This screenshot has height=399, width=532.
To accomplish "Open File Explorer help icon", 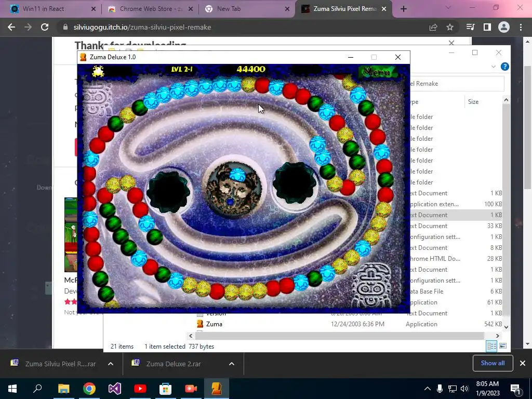I will 505,66.
